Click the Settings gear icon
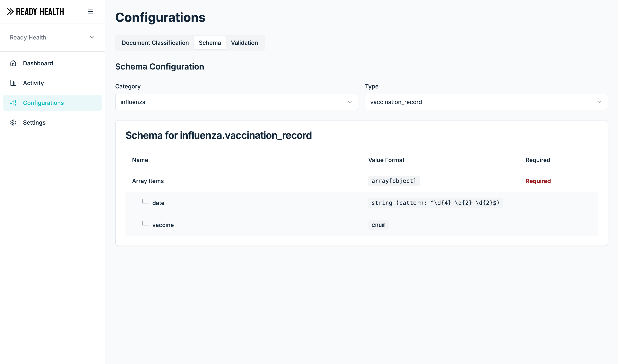Screen dimensions: 618x364 point(13,122)
